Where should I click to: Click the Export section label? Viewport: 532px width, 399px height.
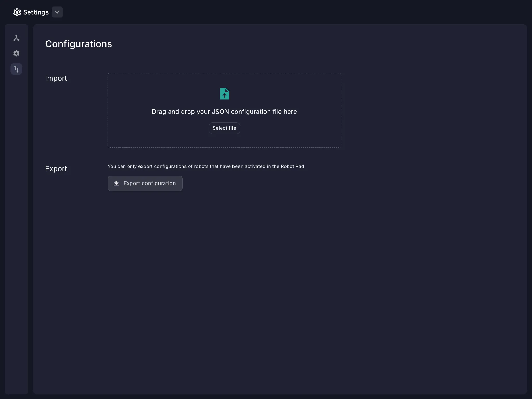tap(56, 169)
